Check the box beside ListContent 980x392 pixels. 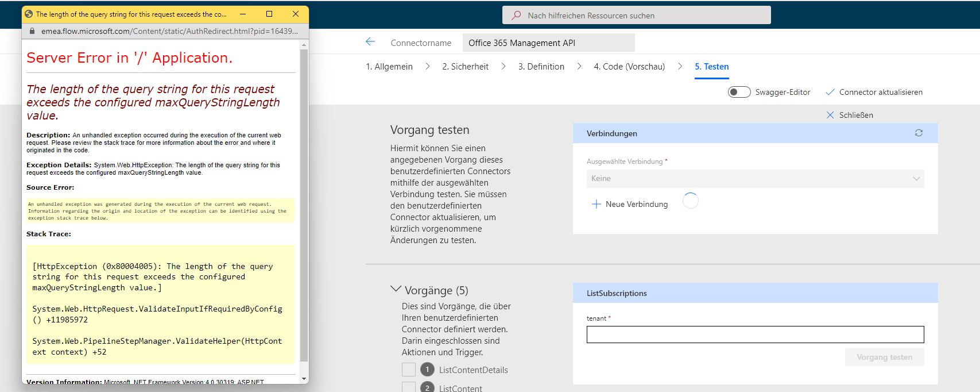click(x=409, y=387)
